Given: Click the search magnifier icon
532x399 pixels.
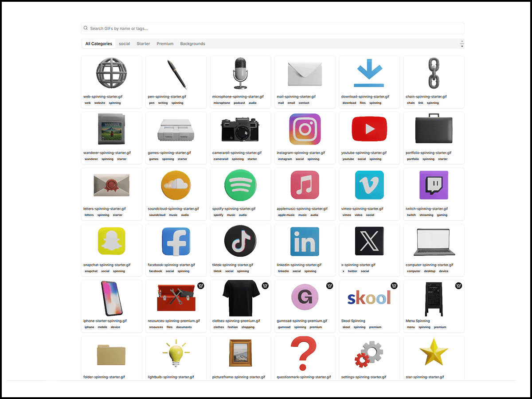Looking at the screenshot, I should pos(86,28).
